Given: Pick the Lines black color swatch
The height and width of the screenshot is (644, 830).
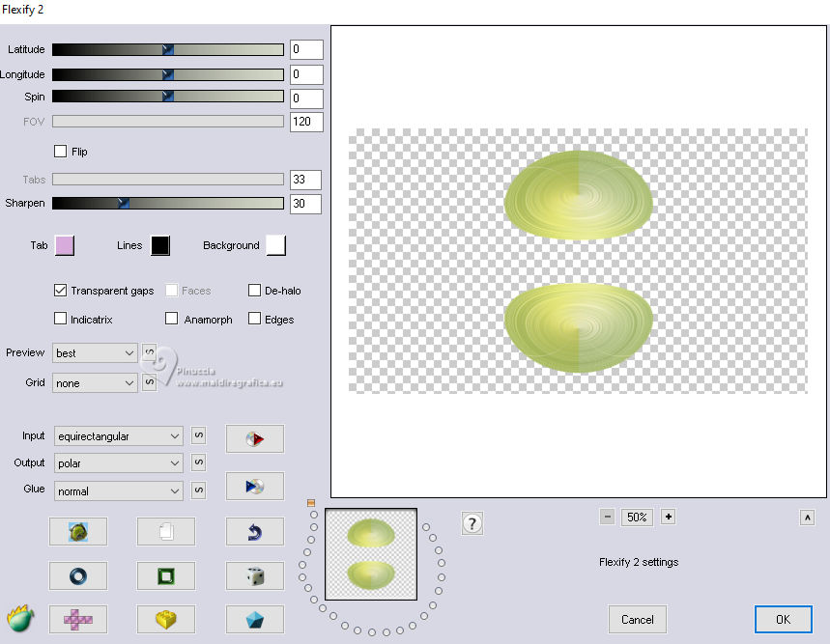Looking at the screenshot, I should pyautogui.click(x=160, y=246).
